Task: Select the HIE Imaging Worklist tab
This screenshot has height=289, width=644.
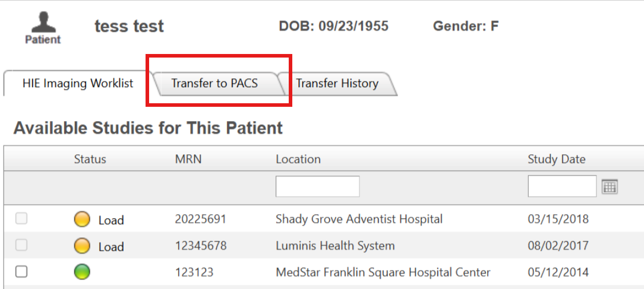Action: click(x=78, y=84)
